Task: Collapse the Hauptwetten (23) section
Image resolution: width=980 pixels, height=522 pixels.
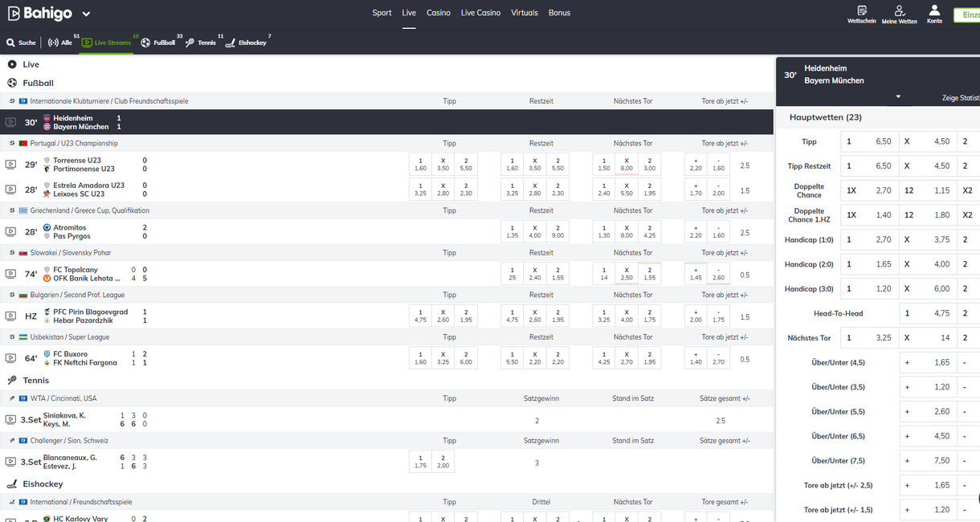Action: pyautogui.click(x=826, y=117)
